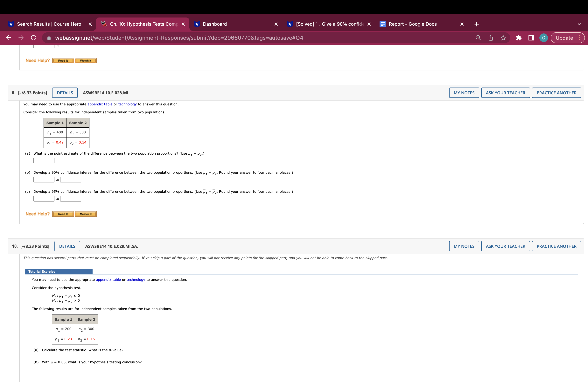The width and height of the screenshot is (588, 382).
Task: Click Master It help button
Action: click(x=86, y=214)
